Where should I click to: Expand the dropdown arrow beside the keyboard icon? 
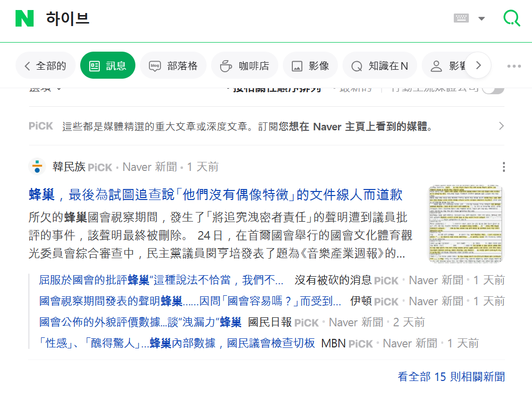point(481,19)
